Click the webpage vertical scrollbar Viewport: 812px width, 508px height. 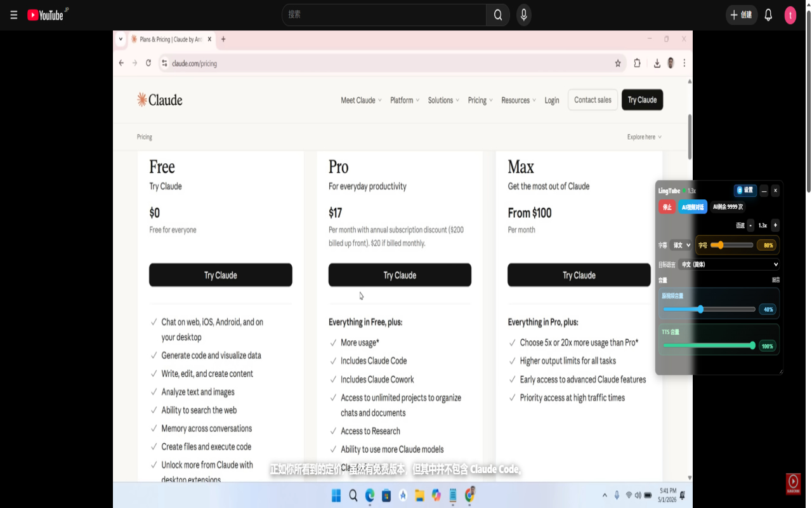coord(690,137)
